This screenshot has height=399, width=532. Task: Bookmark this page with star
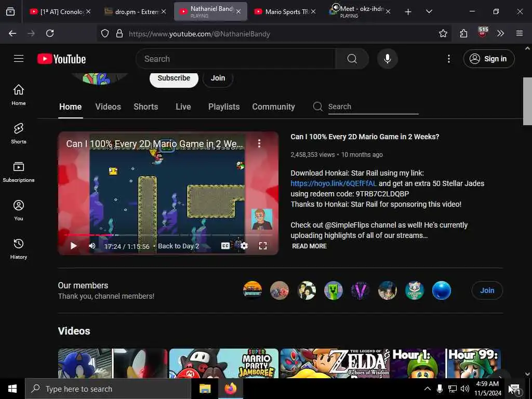[443, 33]
